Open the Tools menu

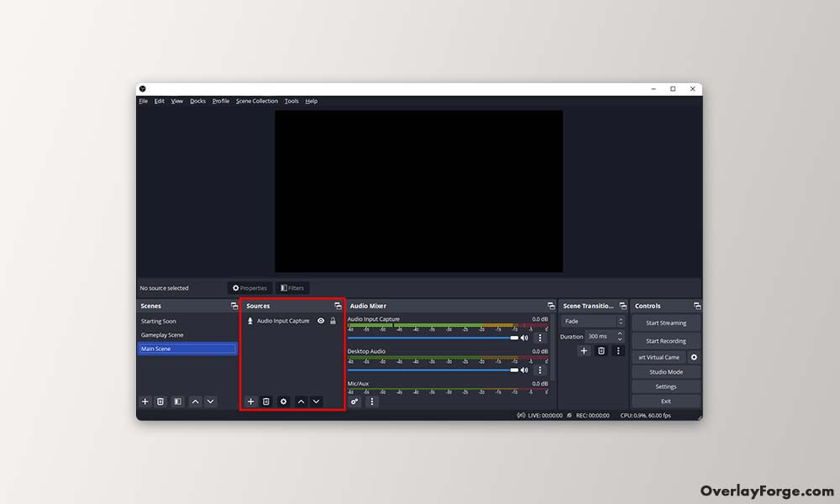pyautogui.click(x=291, y=101)
